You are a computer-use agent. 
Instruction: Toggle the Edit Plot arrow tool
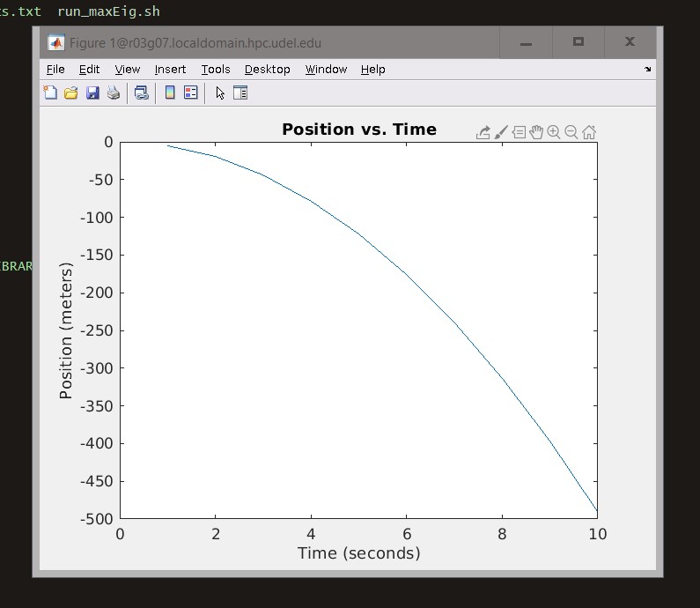click(x=220, y=93)
